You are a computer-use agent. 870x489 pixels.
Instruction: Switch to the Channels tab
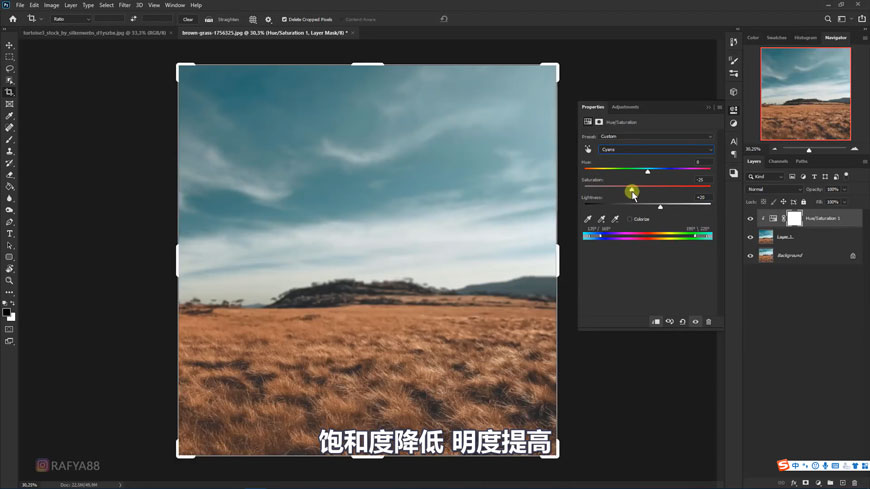point(778,161)
